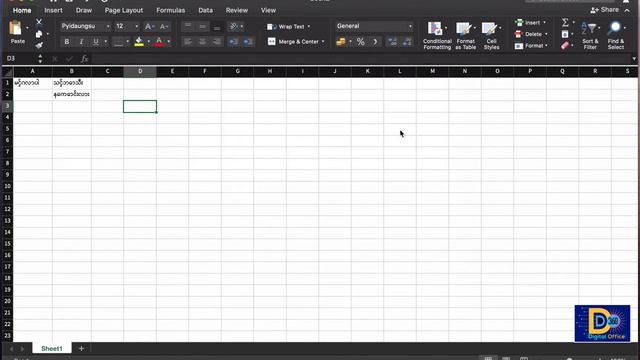
Task: Decrease indent
Action: click(x=233, y=42)
